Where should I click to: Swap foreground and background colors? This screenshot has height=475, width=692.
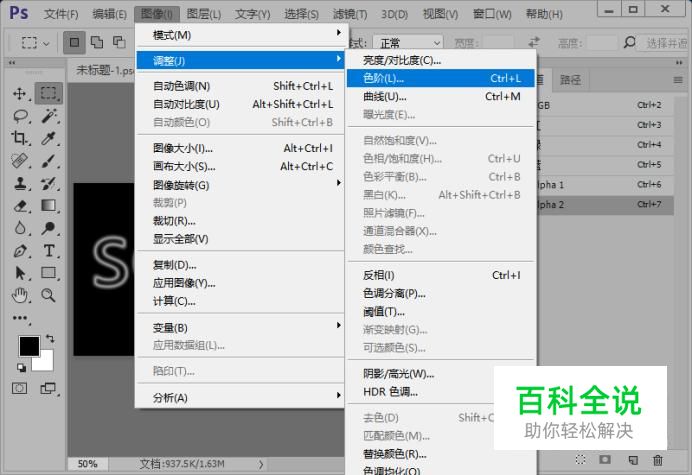pyautogui.click(x=50, y=339)
